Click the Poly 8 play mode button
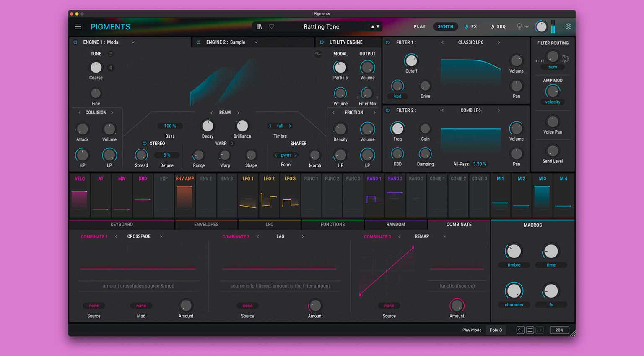 click(x=496, y=330)
